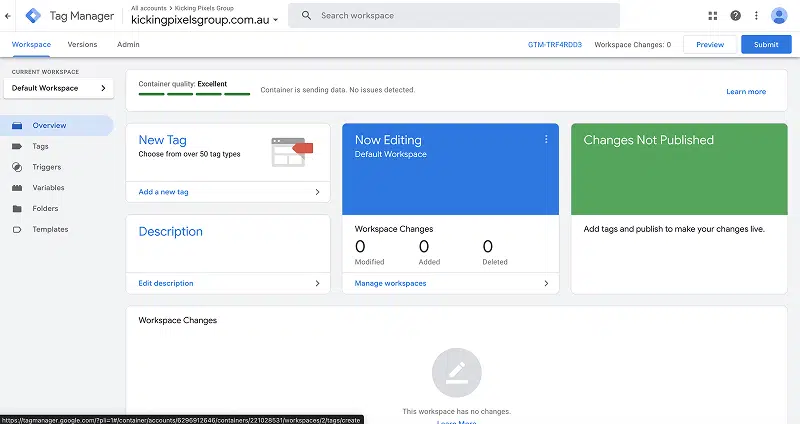
Task: Click the New Tag illustration graphic
Action: tap(292, 152)
